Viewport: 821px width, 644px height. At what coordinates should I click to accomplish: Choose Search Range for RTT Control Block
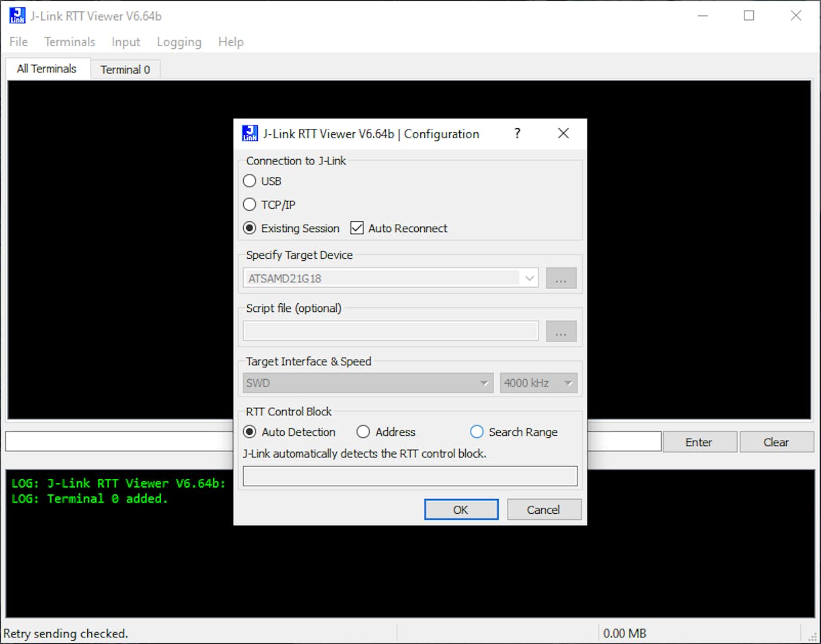[x=477, y=432]
